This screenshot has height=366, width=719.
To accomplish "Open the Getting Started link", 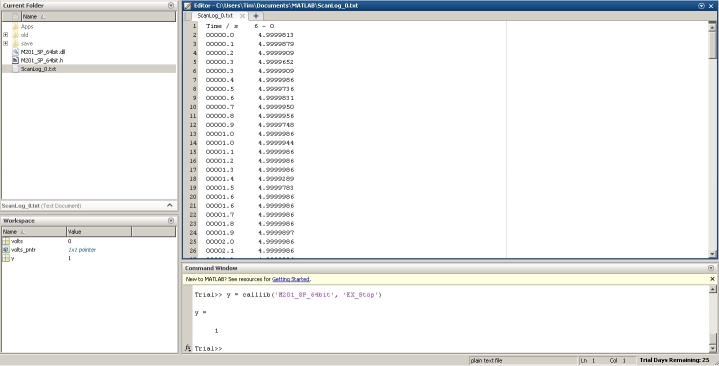I will 291,279.
